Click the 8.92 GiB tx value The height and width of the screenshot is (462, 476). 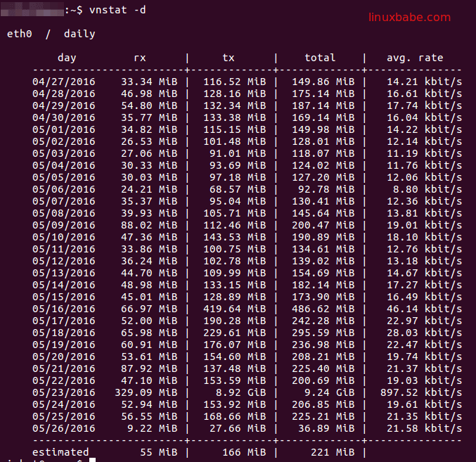point(237,392)
